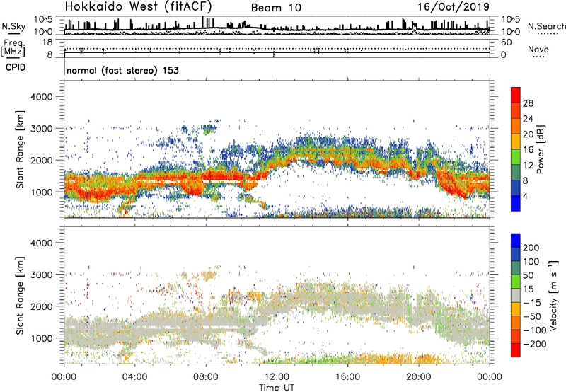Click the 16/Oct/2019 date text
The image size is (566, 392).
tap(454, 7)
